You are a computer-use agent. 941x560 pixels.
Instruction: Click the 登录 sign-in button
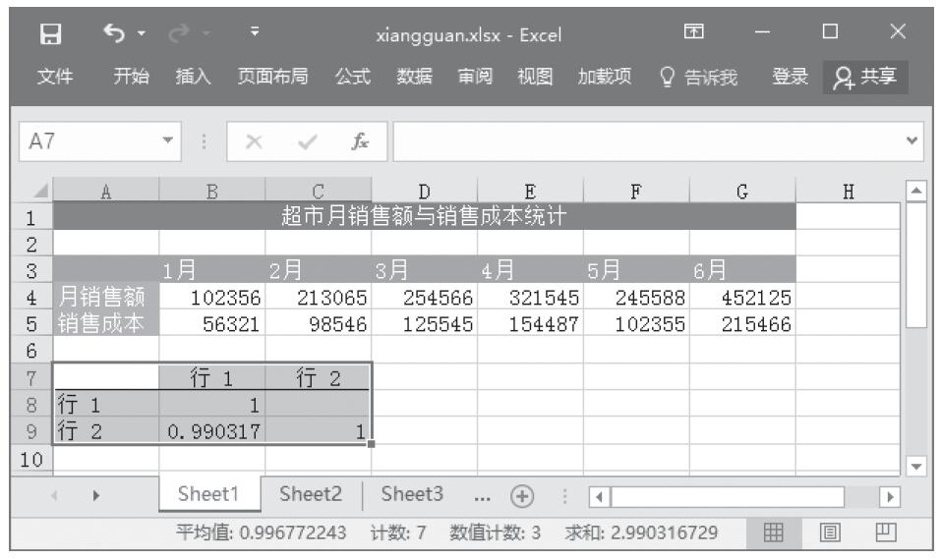[x=791, y=77]
